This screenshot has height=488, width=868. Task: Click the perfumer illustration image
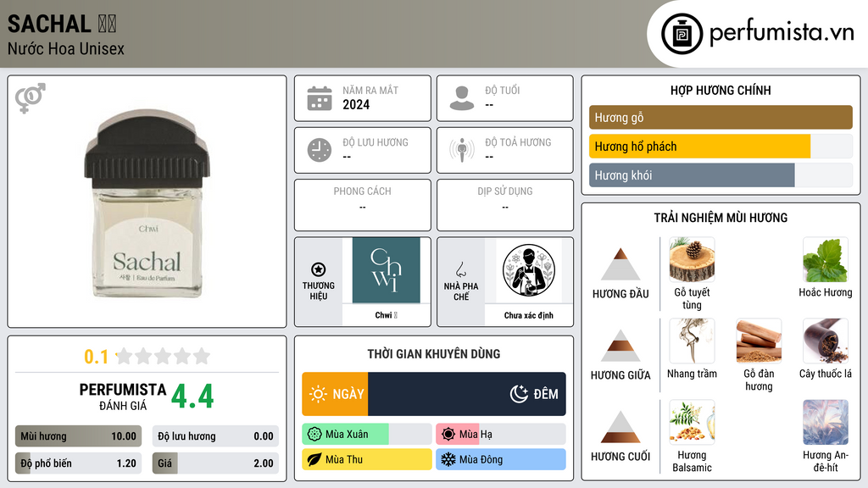pos(529,270)
